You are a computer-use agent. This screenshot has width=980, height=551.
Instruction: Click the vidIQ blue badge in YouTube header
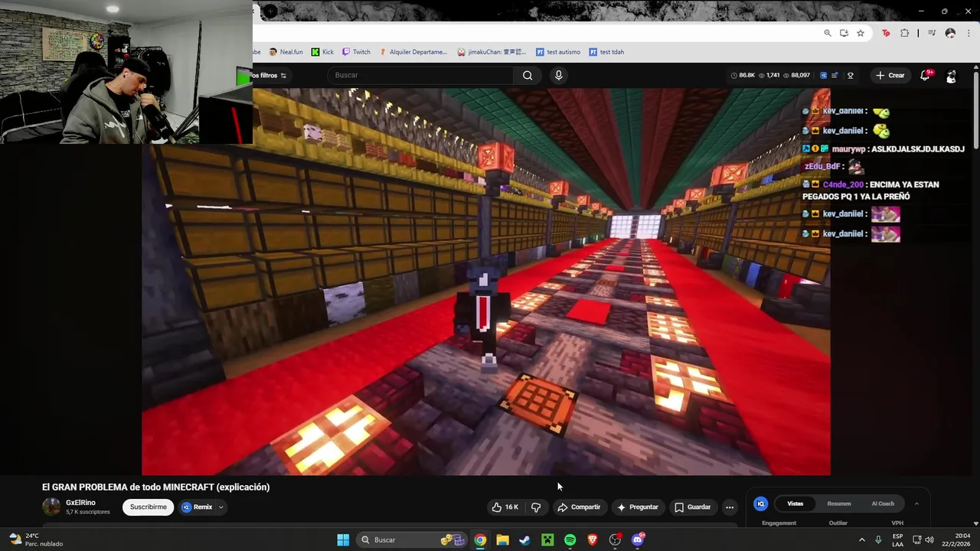(x=823, y=75)
